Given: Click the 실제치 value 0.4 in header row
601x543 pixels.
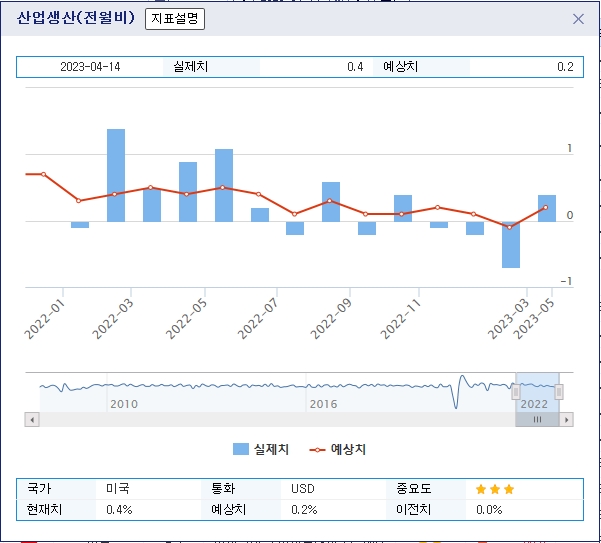Looking at the screenshot, I should [x=355, y=67].
